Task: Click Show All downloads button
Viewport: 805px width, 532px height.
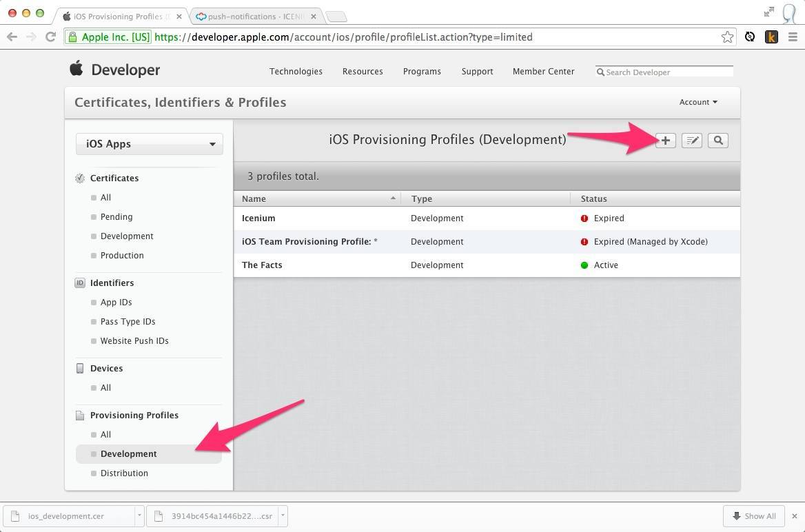Action: click(754, 516)
